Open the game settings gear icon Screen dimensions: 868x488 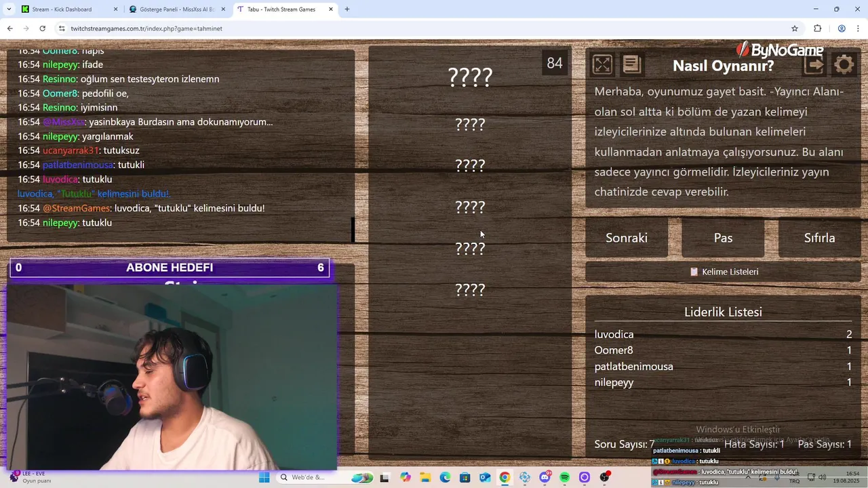[x=844, y=65]
